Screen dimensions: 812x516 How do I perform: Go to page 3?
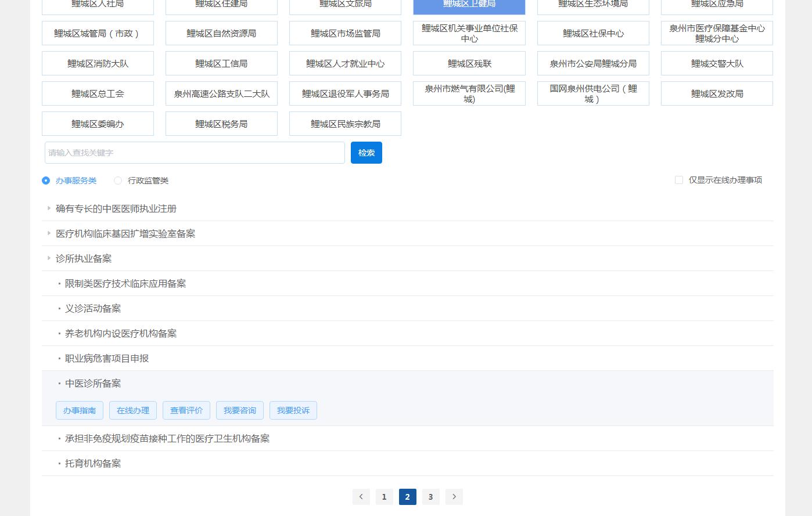click(430, 497)
